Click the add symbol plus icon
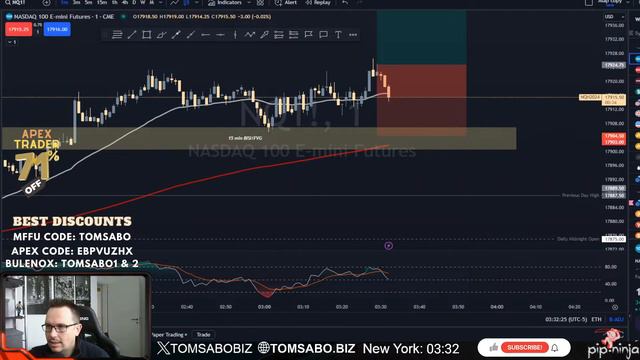This screenshot has height=360, width=640. click(47, 2)
